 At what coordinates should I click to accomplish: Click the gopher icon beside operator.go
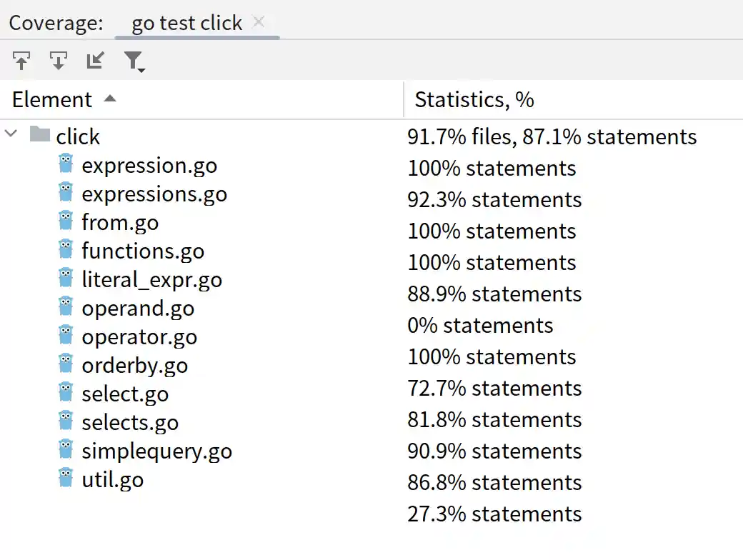click(x=66, y=335)
